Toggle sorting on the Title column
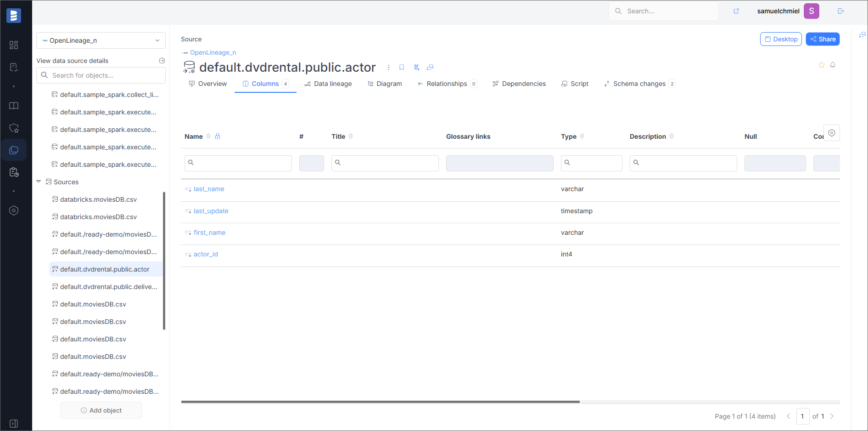The width and height of the screenshot is (868, 431). coord(351,136)
